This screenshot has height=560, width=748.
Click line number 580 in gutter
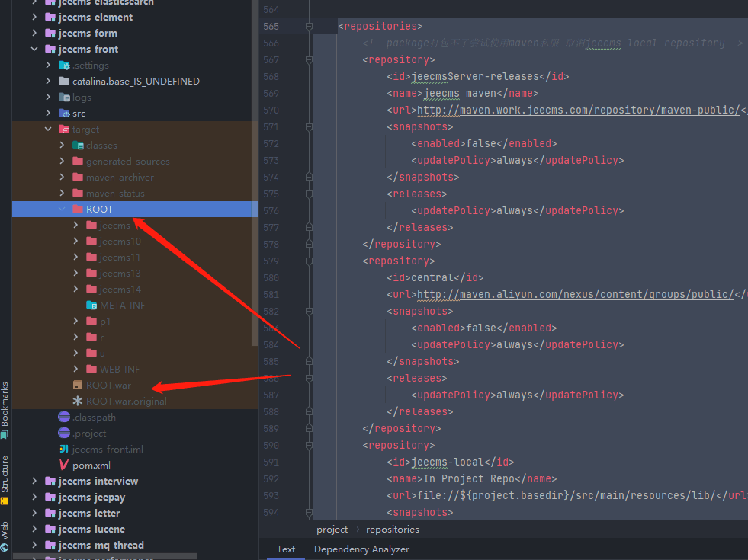point(271,278)
